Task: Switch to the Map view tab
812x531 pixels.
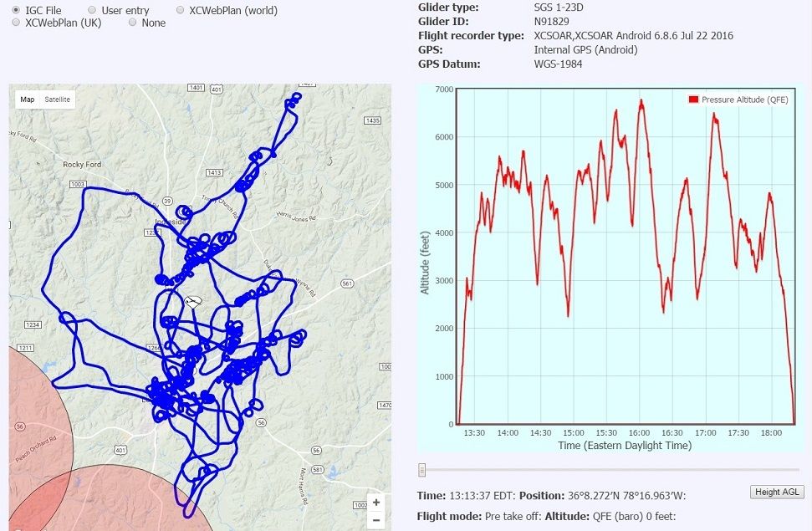Action: (x=28, y=100)
